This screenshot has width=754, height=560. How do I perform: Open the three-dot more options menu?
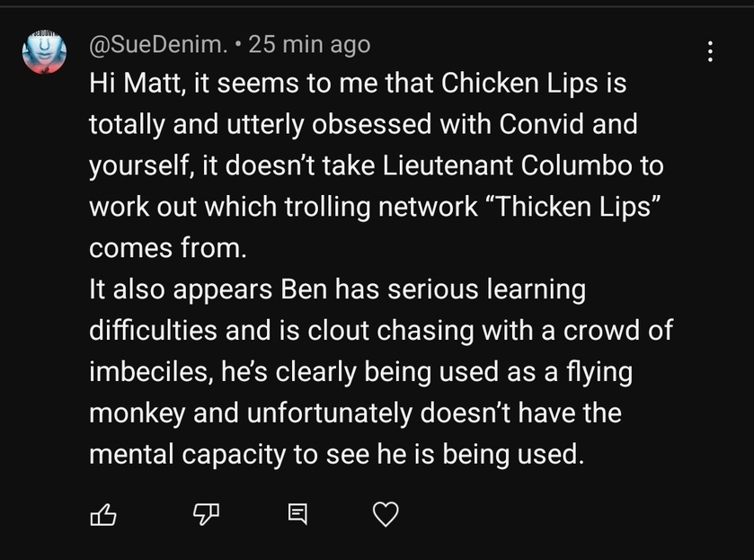[x=711, y=50]
